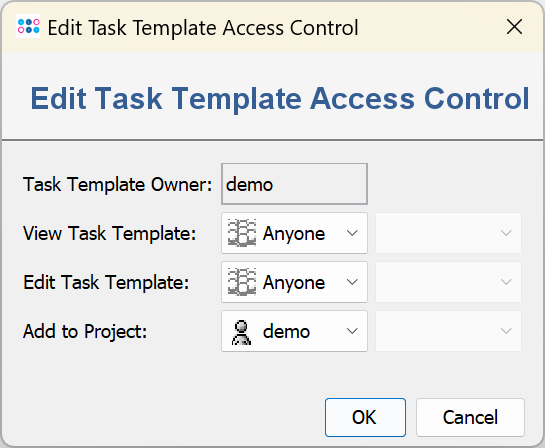Click the app logo in title bar
This screenshot has width=545, height=448.
(x=28, y=26)
